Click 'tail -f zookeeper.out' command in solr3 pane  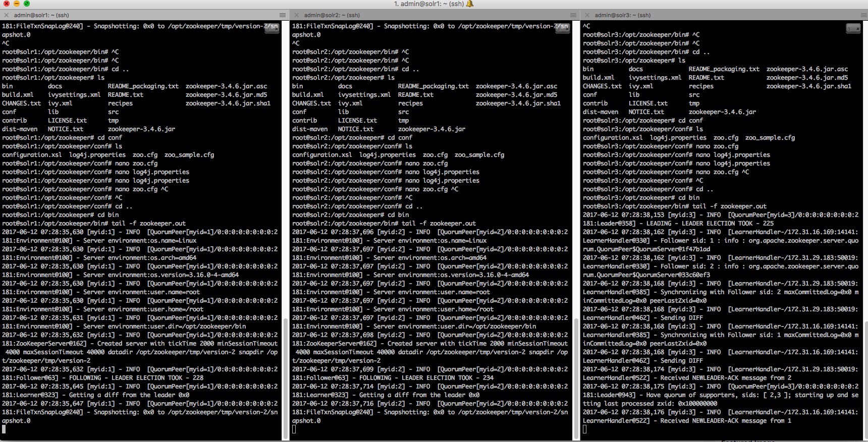click(x=729, y=206)
